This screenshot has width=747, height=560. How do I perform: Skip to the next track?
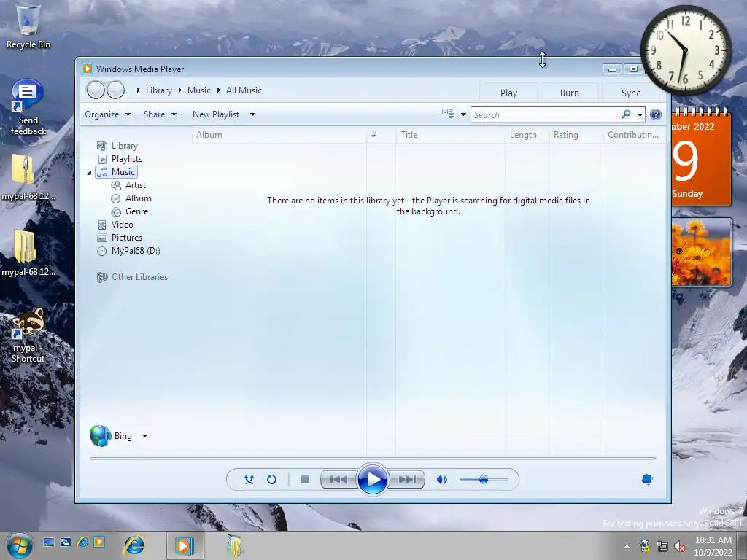coord(406,480)
